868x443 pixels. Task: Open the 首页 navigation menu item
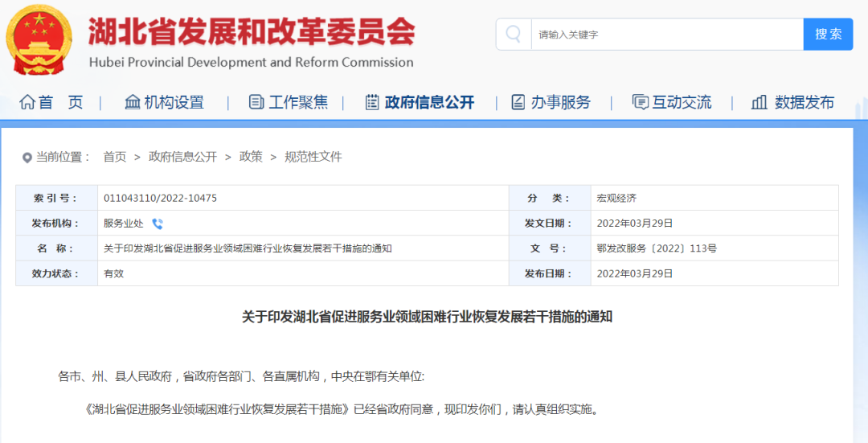pos(60,102)
